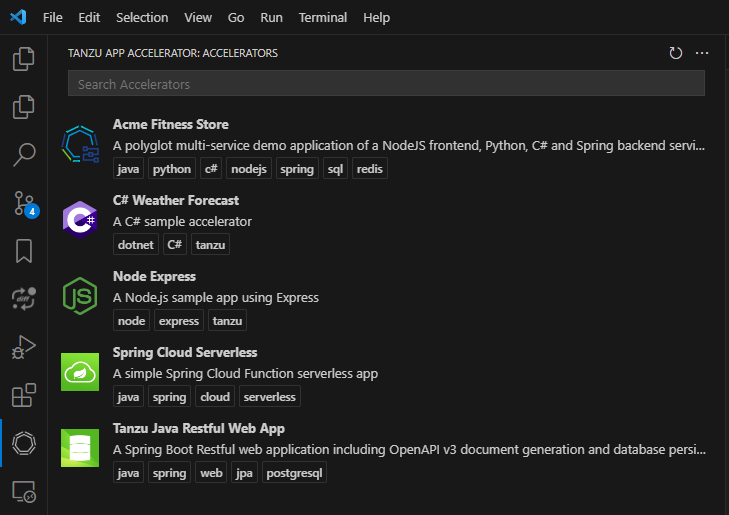Click the Tanzu Java Restful Web App logo

(x=80, y=448)
